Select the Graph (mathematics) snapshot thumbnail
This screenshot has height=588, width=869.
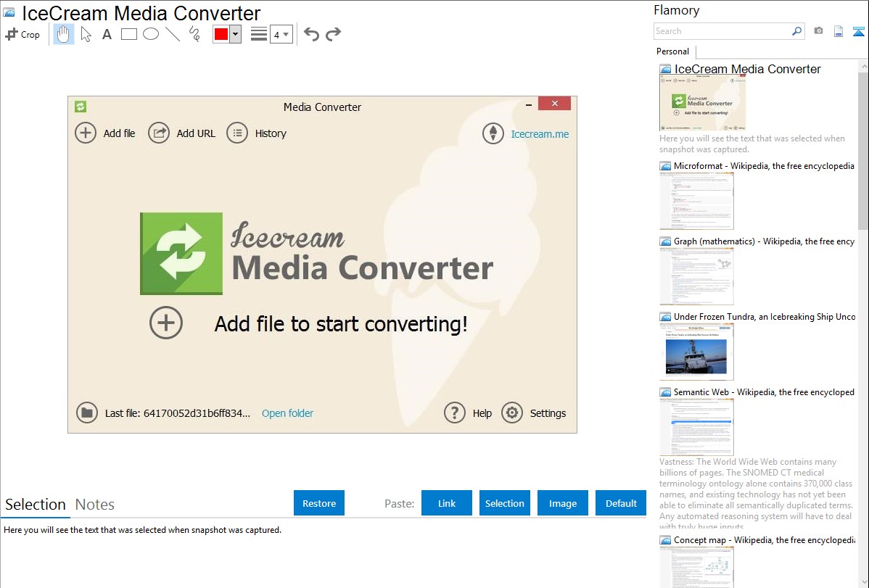click(696, 276)
